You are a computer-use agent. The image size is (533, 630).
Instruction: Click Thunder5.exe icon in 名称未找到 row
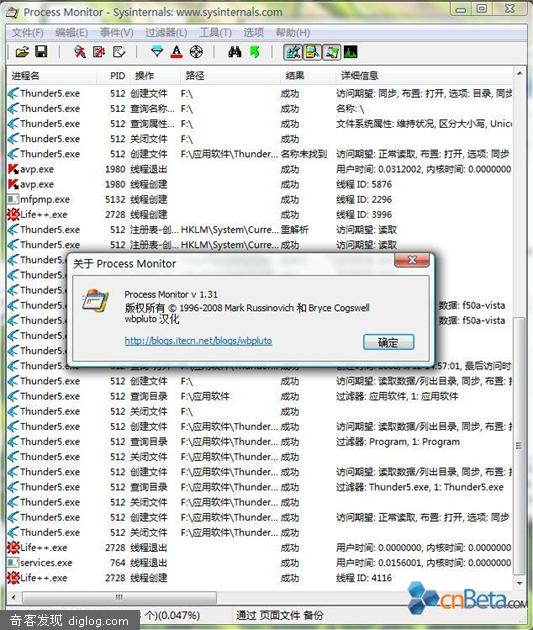(x=13, y=154)
